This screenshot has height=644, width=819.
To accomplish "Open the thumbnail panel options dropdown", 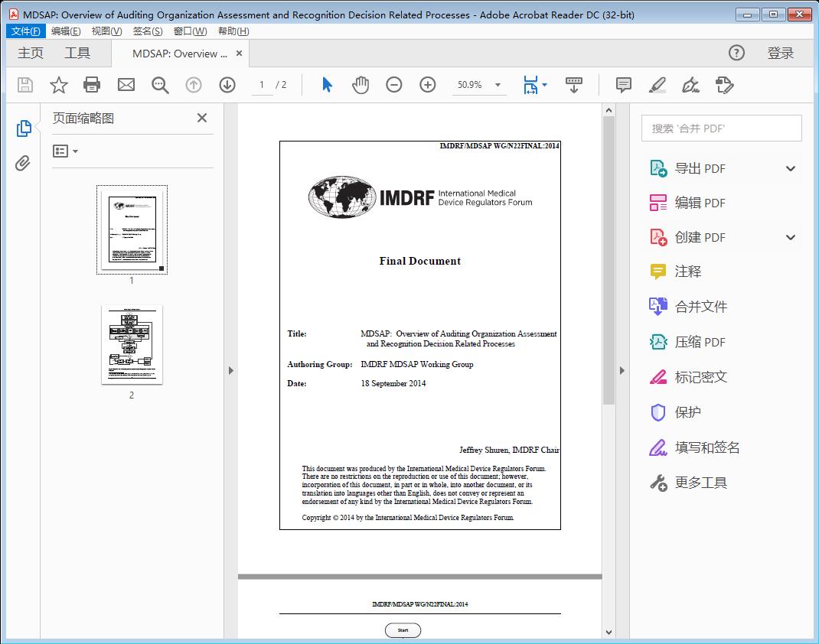I will pos(64,151).
